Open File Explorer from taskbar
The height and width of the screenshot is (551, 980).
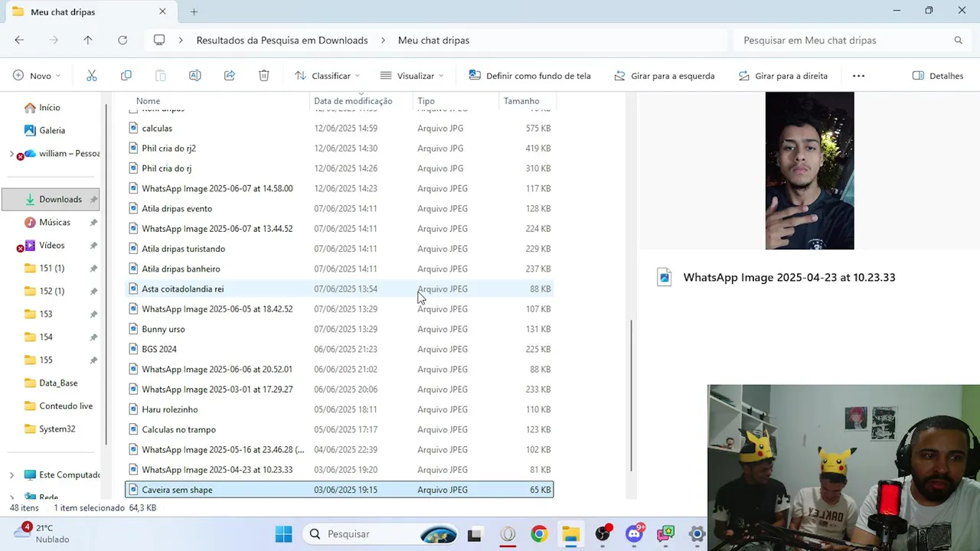(570, 533)
